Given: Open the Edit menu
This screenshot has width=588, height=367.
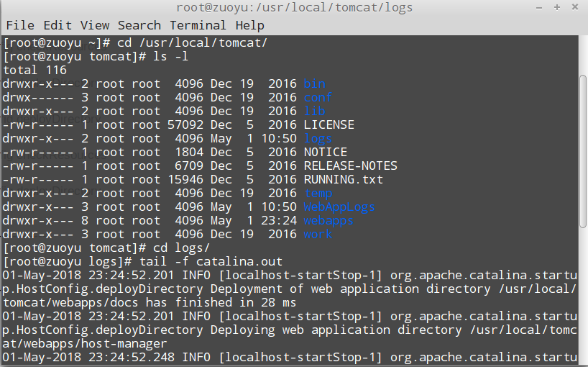Looking at the screenshot, I should coord(57,25).
